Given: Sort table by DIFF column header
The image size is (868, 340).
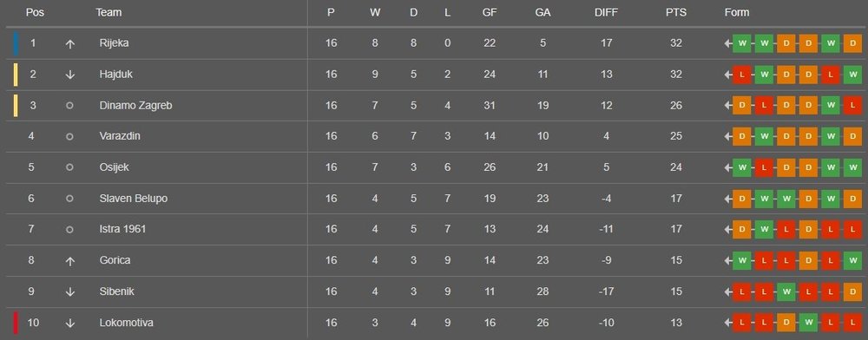Looking at the screenshot, I should click(x=606, y=12).
